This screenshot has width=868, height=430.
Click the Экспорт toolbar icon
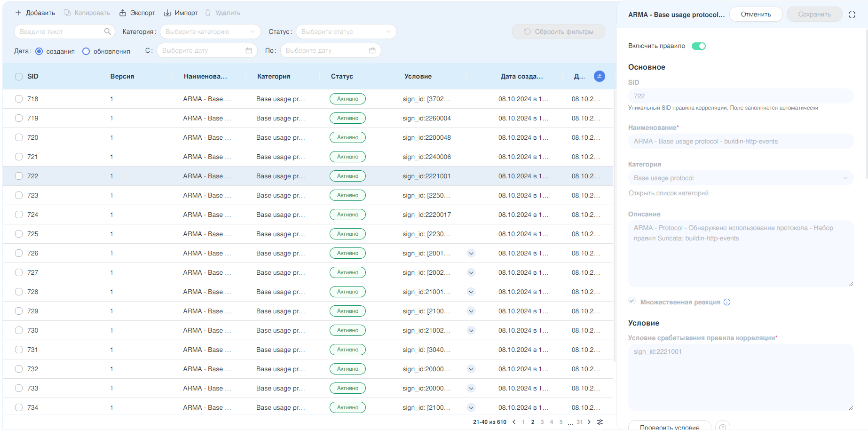point(123,13)
